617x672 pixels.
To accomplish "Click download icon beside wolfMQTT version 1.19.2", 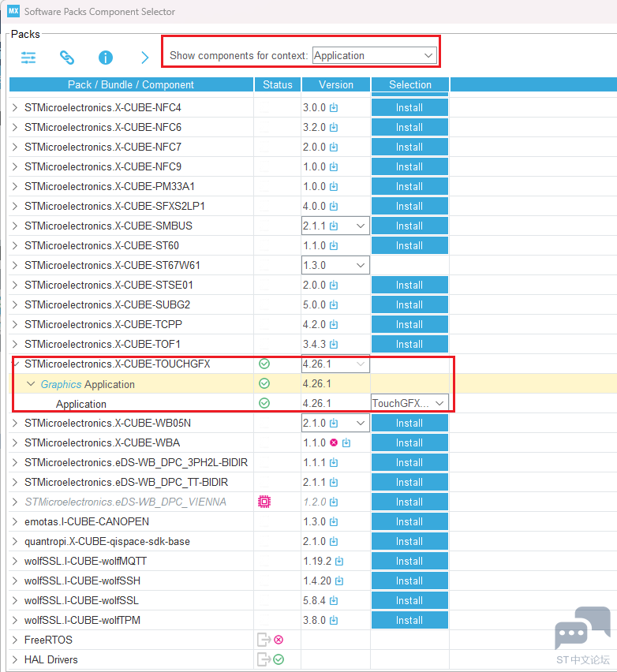I will pos(339,561).
